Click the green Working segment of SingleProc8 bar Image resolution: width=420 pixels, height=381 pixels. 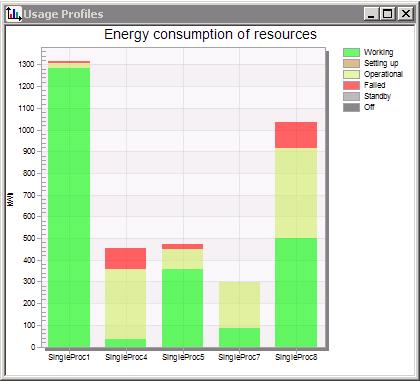(296, 292)
